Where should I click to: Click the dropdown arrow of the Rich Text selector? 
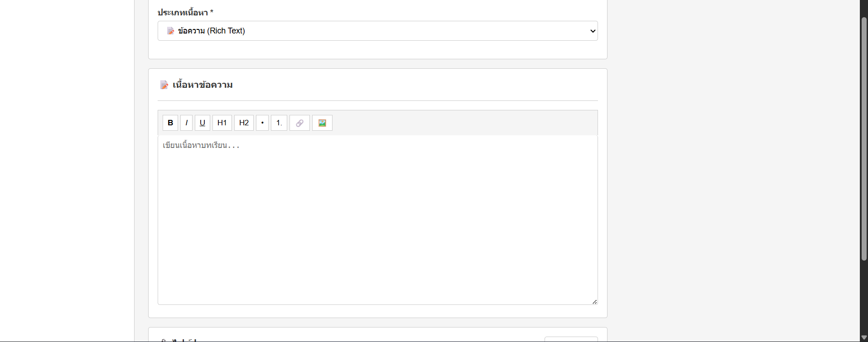593,31
